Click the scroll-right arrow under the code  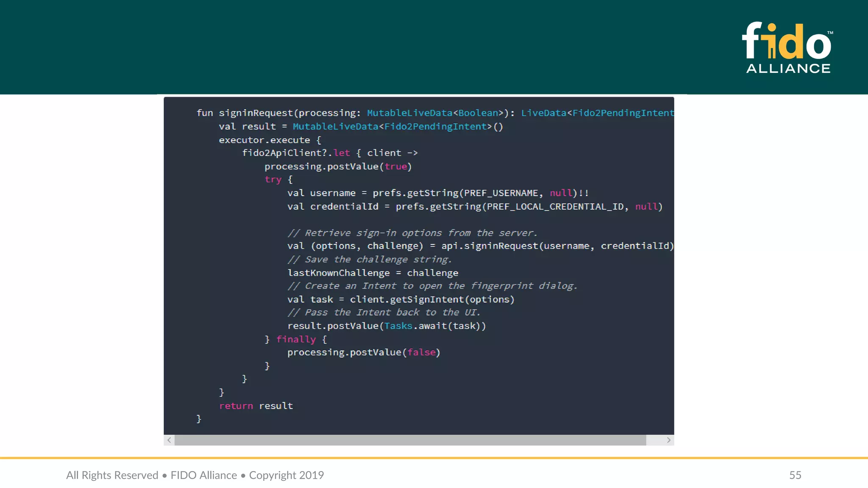668,440
